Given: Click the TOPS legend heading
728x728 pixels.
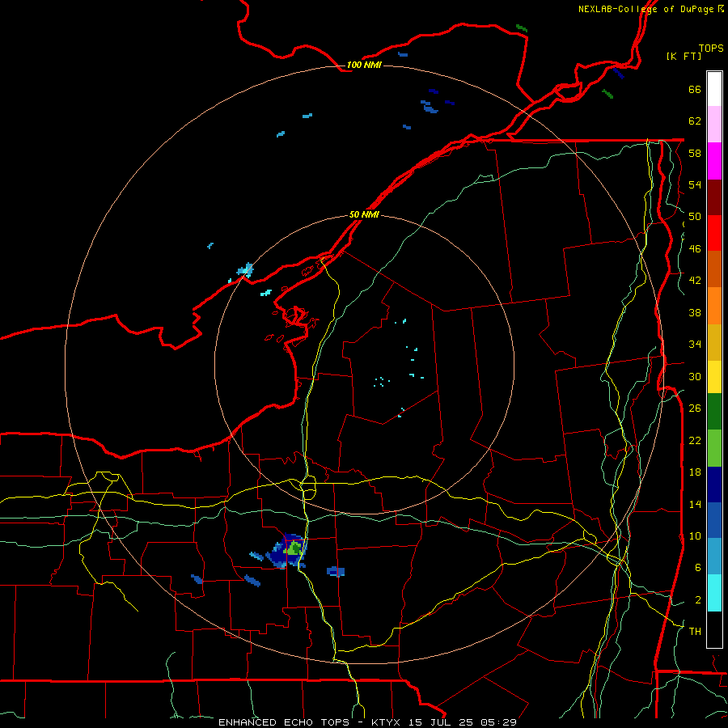Looking at the screenshot, I should click(711, 49).
